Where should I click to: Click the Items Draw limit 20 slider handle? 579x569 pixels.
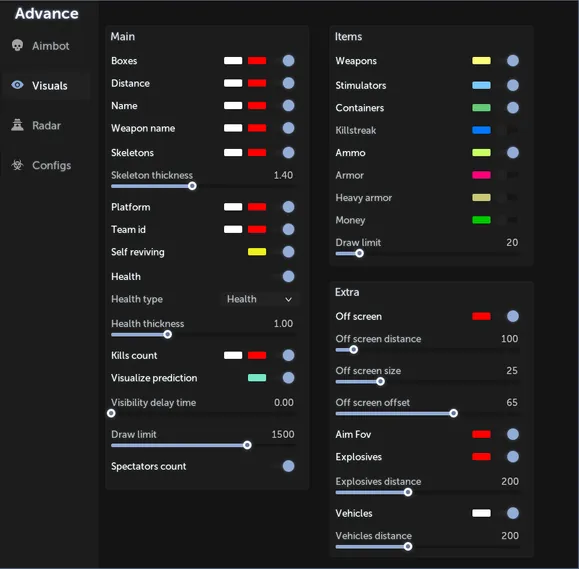click(x=359, y=253)
